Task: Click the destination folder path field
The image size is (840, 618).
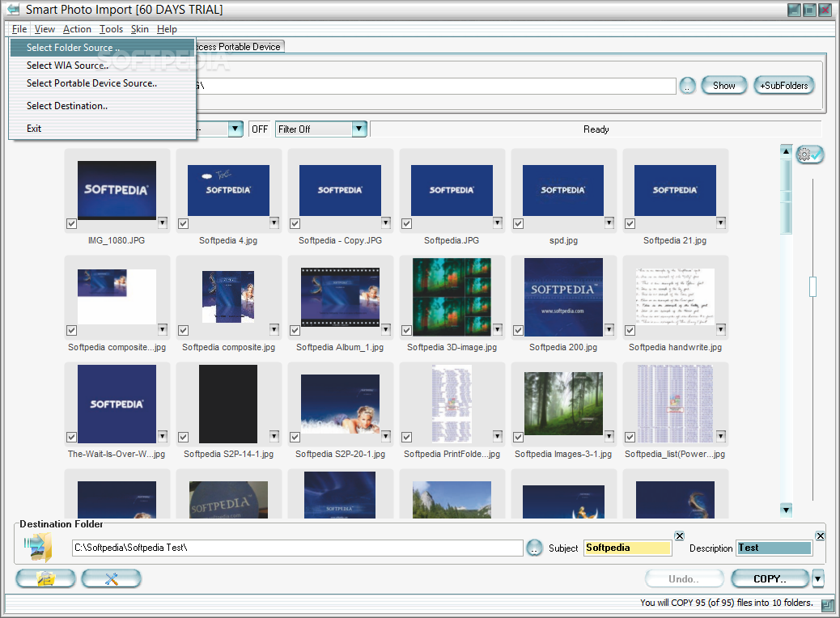Action: click(x=297, y=548)
